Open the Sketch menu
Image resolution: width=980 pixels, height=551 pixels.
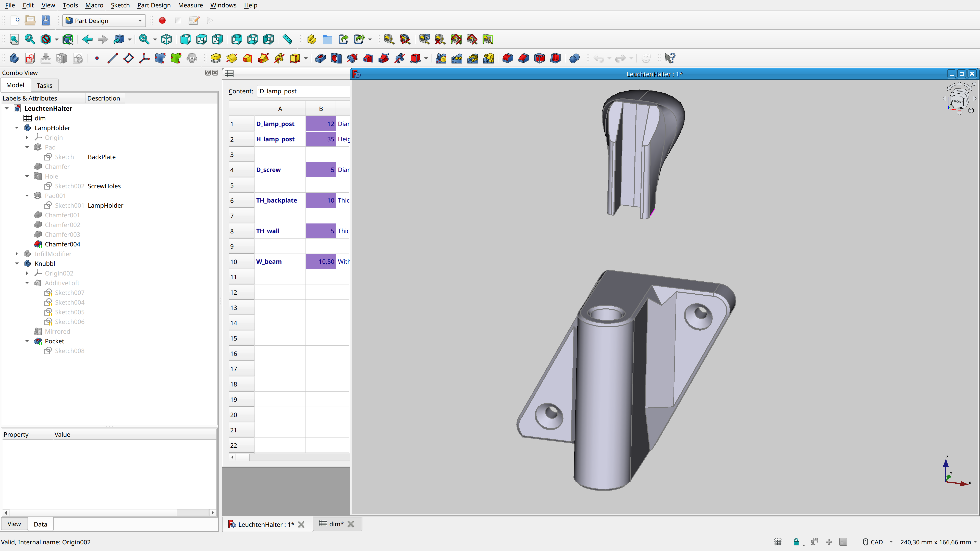click(120, 5)
